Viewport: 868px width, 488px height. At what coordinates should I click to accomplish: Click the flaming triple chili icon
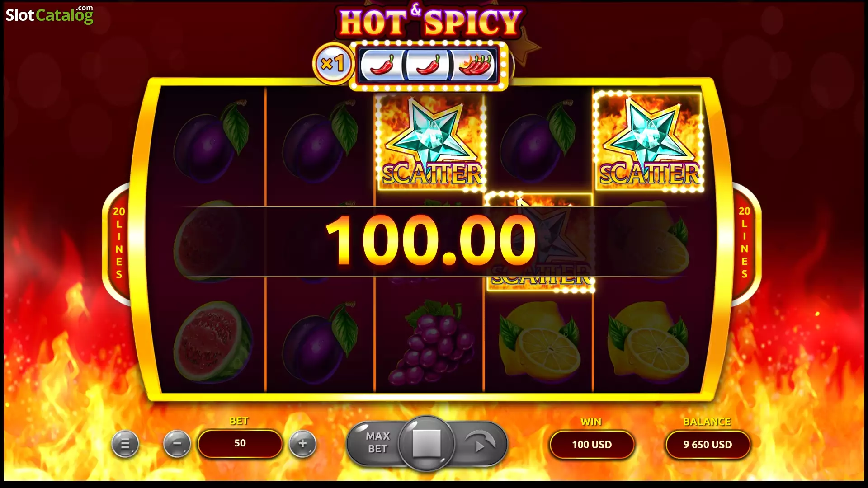pos(474,66)
